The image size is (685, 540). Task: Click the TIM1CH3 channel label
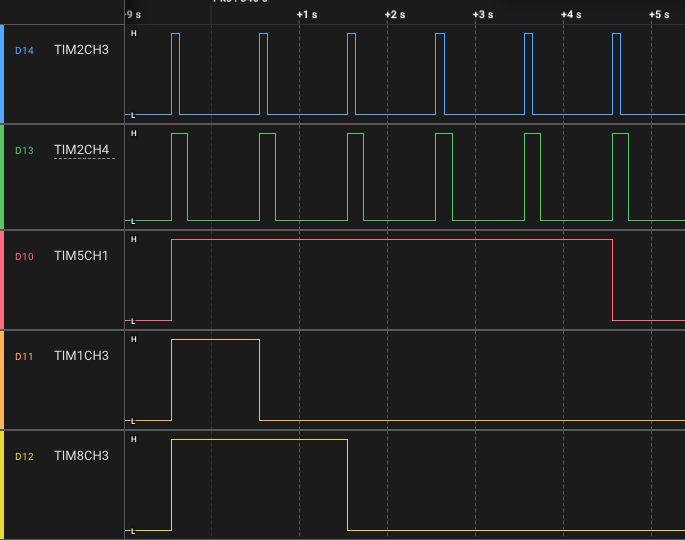coord(81,355)
